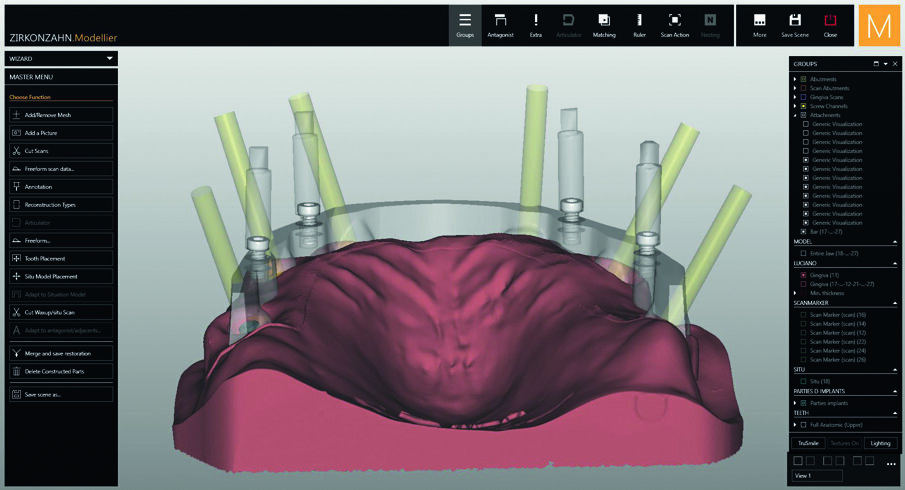905x490 pixels.
Task: Toggle the Screw Channels group checkbox
Action: point(803,106)
